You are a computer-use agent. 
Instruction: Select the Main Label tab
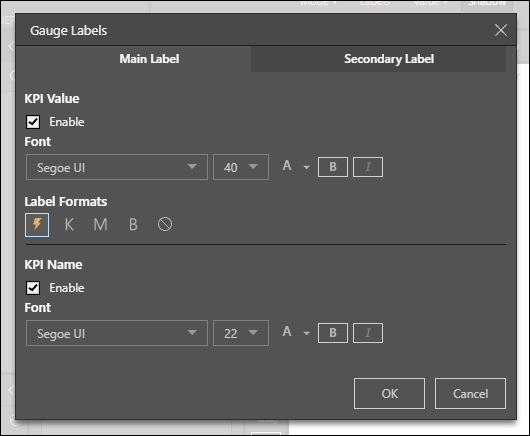(149, 59)
